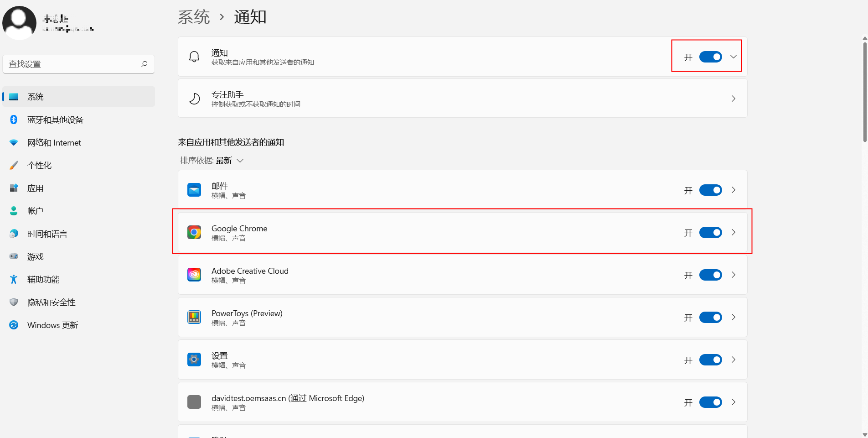Turn off Adobe Creative Cloud notifications
Image resolution: width=868 pixels, height=438 pixels.
[711, 275]
